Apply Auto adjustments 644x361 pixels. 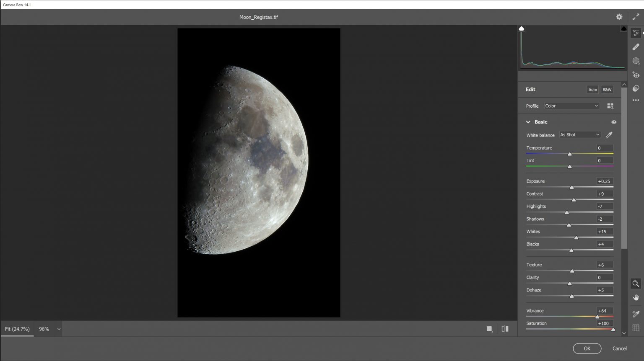tap(592, 89)
